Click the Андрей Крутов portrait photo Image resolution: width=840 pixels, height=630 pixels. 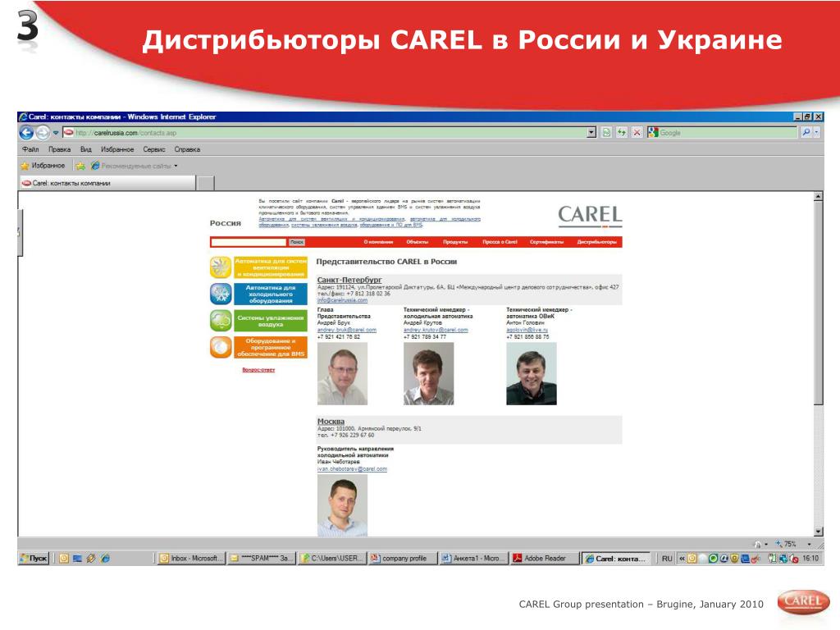point(428,373)
